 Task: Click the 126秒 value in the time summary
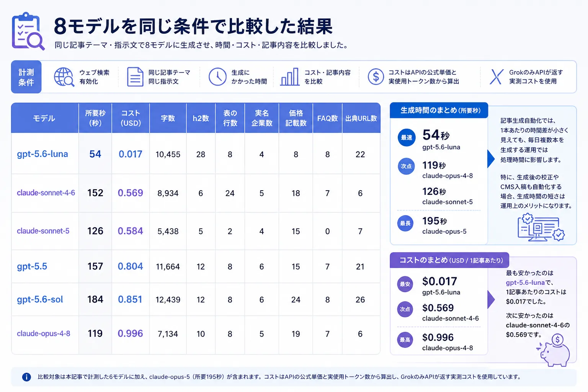434,191
